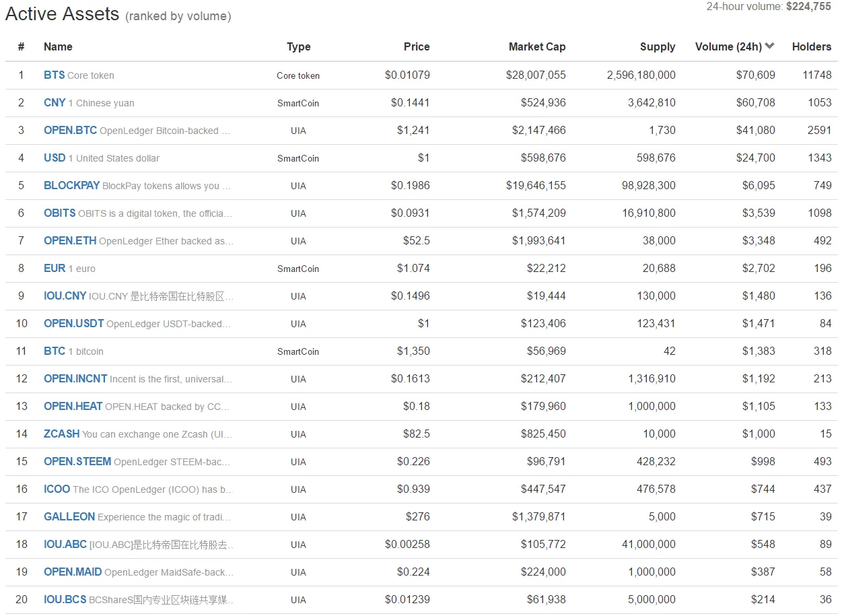This screenshot has width=846, height=616.
Task: Open the GALLEON asset link
Action: [x=69, y=517]
